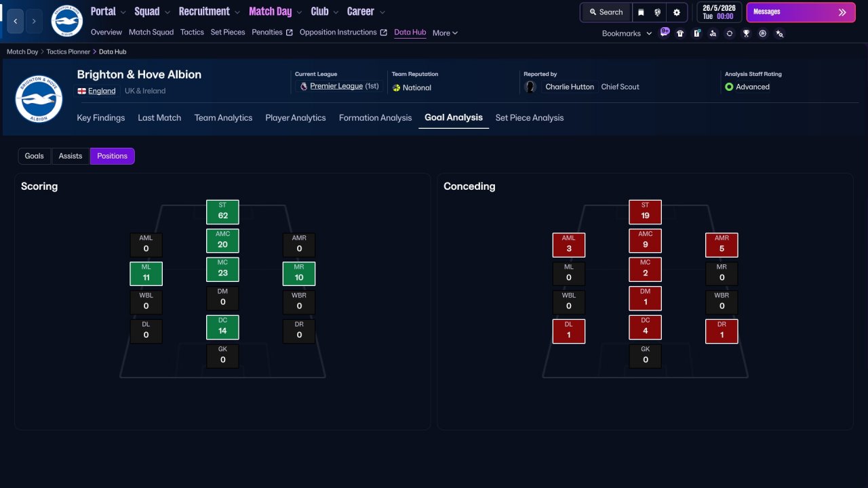The image size is (868, 488).
Task: Select the MC 23 scoring position box
Action: point(222,270)
